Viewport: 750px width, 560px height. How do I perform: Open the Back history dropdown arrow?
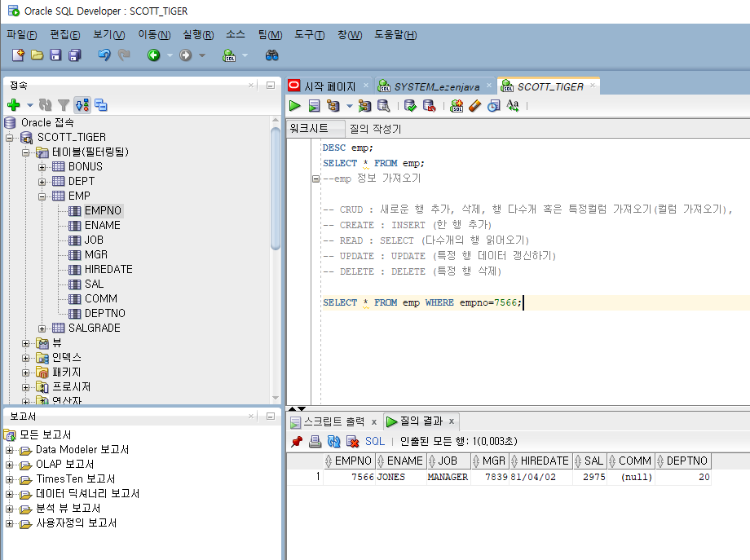[x=170, y=55]
